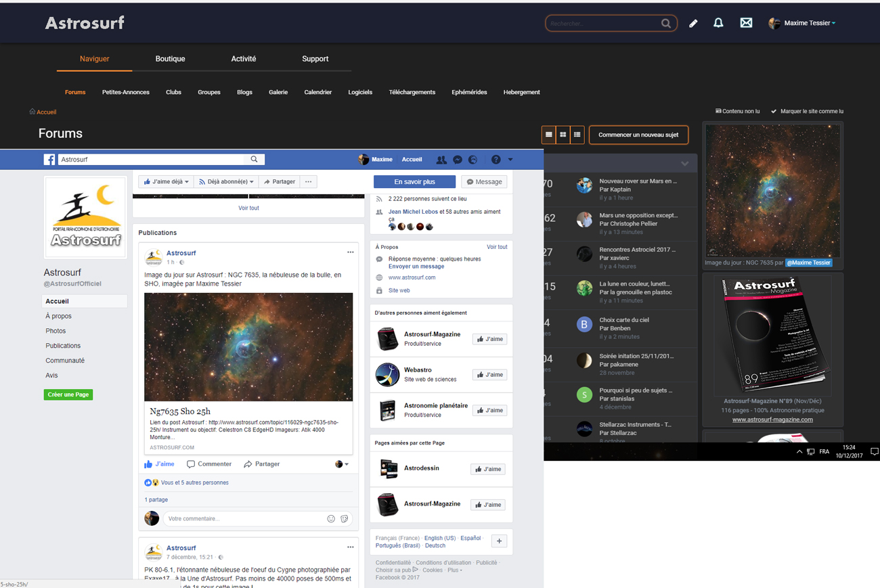Click la grenouille en plastoc's avatar
The height and width of the screenshot is (588, 880).
(584, 288)
